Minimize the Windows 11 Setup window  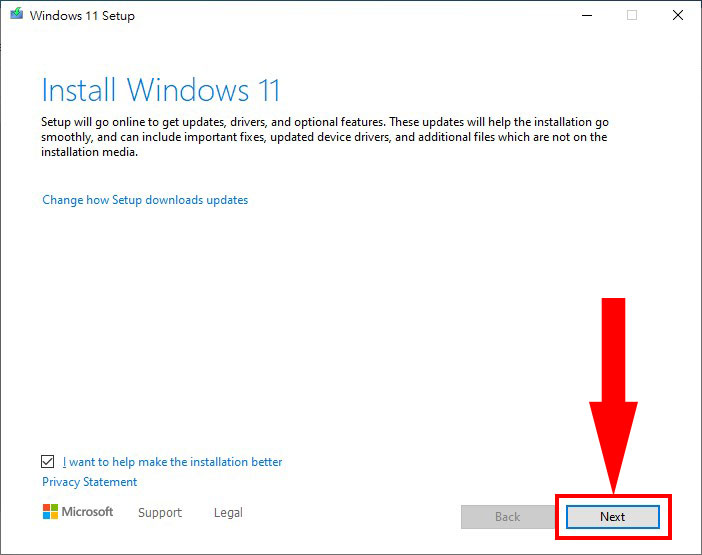click(x=587, y=15)
